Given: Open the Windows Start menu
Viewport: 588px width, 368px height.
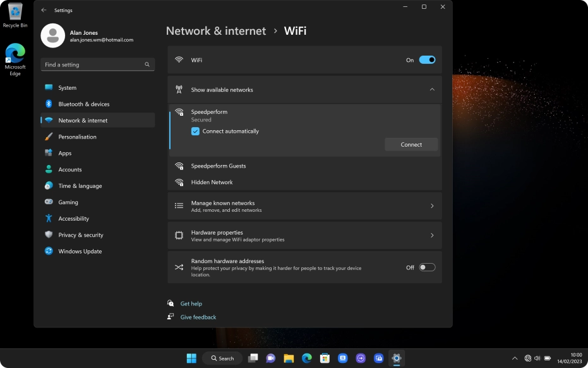Looking at the screenshot, I should tap(191, 358).
